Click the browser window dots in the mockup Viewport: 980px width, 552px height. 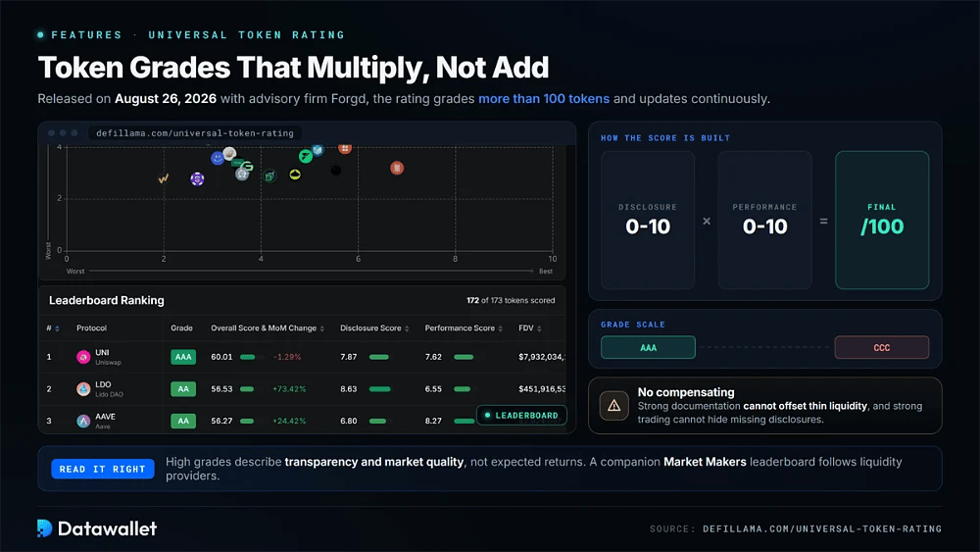click(x=63, y=132)
